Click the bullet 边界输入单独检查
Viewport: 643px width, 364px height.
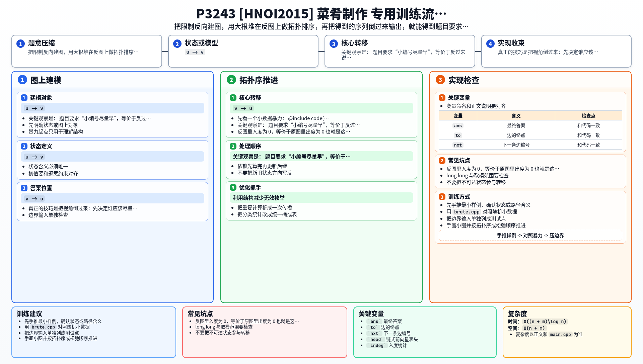[48, 215]
